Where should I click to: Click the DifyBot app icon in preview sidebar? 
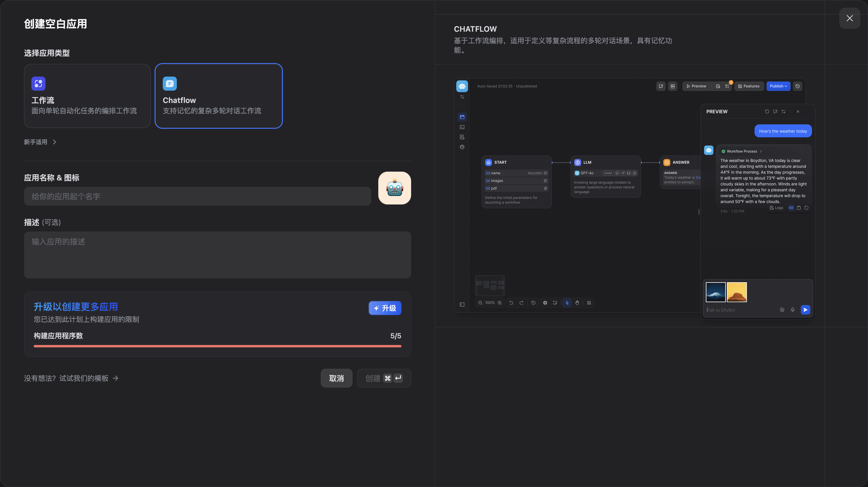[462, 86]
